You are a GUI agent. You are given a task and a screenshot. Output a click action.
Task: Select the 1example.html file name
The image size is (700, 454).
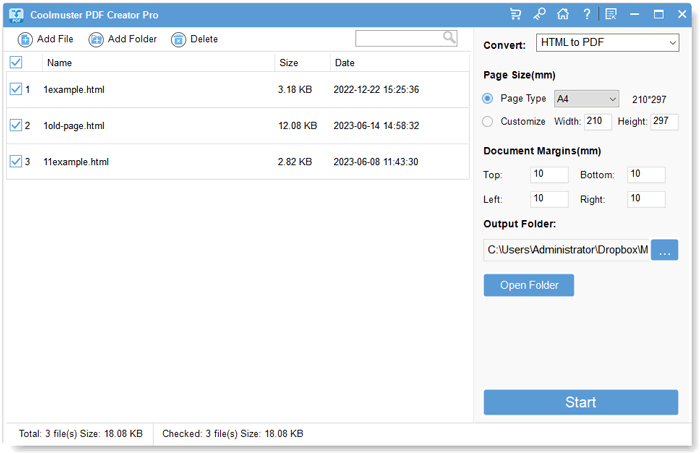[74, 90]
